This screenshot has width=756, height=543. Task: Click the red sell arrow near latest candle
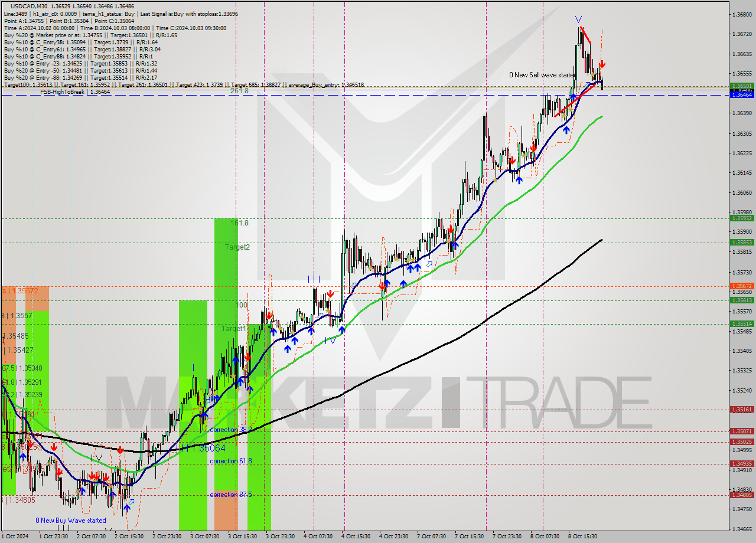click(602, 64)
